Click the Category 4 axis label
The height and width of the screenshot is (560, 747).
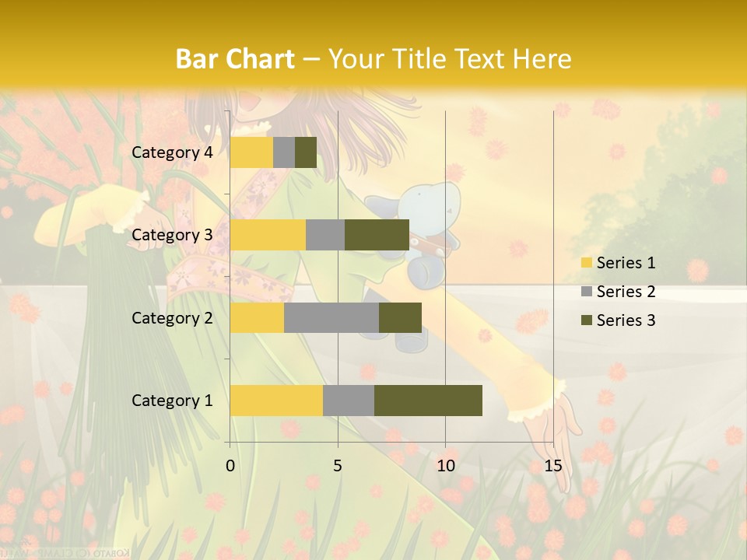click(172, 152)
